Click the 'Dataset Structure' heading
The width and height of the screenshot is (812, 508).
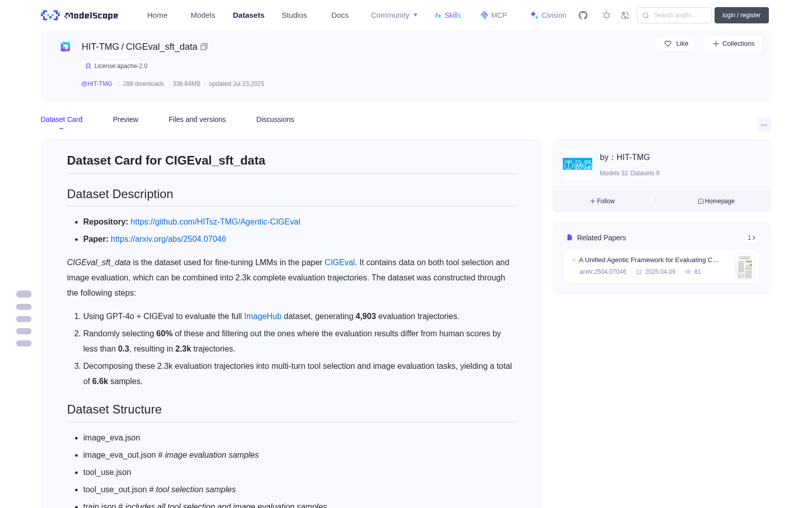(x=114, y=409)
